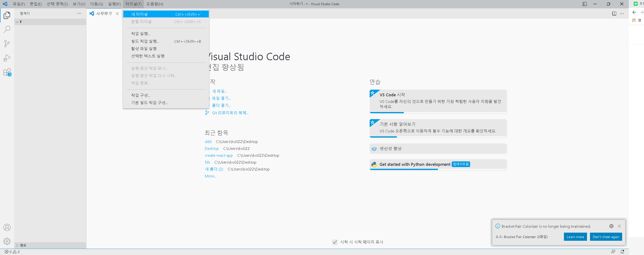Open the VS Code 시작 walkthrough card
Image resolution: width=644 pixels, height=255 pixels.
coord(438,101)
